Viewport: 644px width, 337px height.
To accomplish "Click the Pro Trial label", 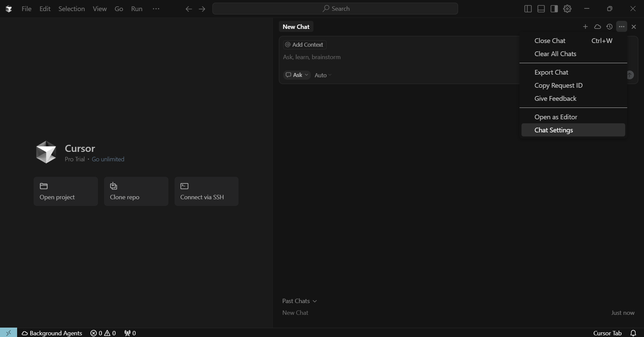I will tap(75, 159).
